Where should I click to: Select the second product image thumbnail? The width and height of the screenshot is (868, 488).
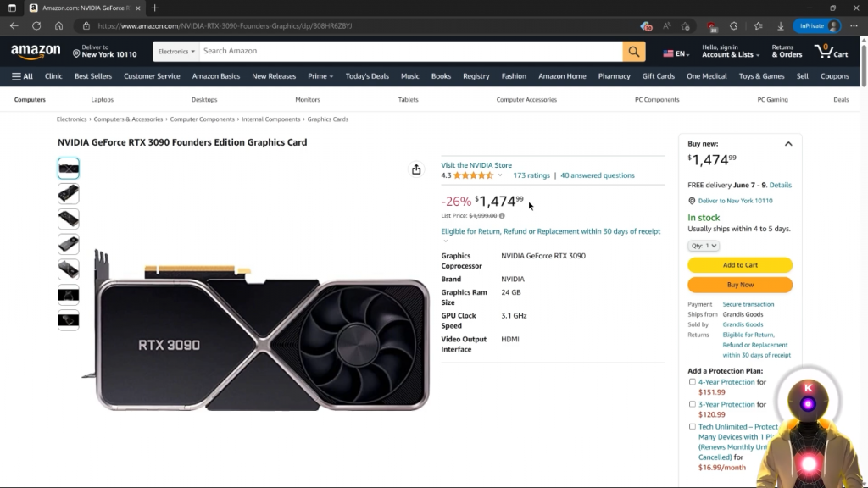coord(69,193)
